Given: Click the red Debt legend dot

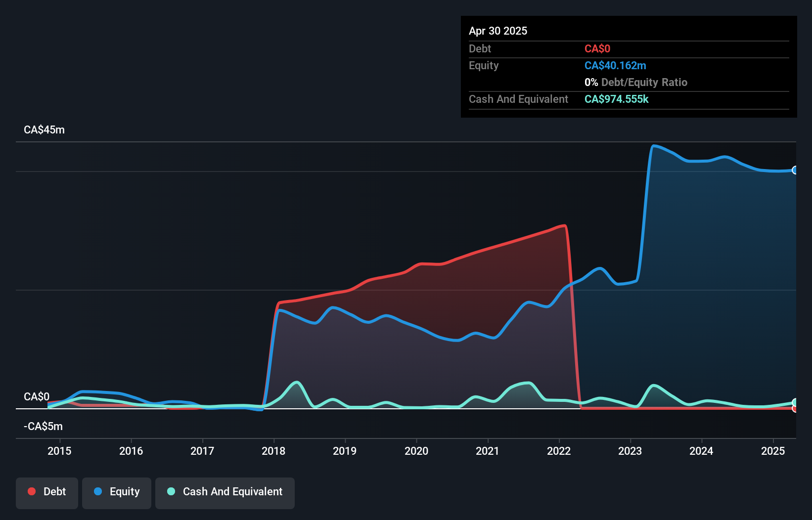Looking at the screenshot, I should (32, 491).
